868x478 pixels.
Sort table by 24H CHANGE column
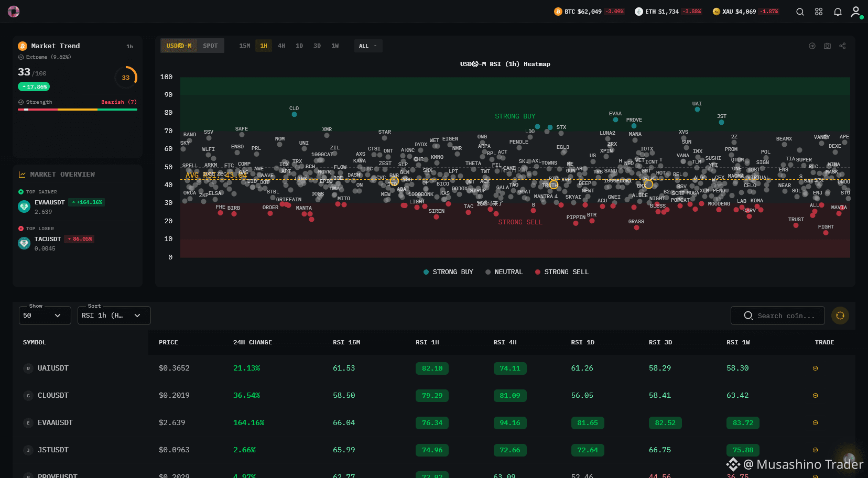coord(253,342)
